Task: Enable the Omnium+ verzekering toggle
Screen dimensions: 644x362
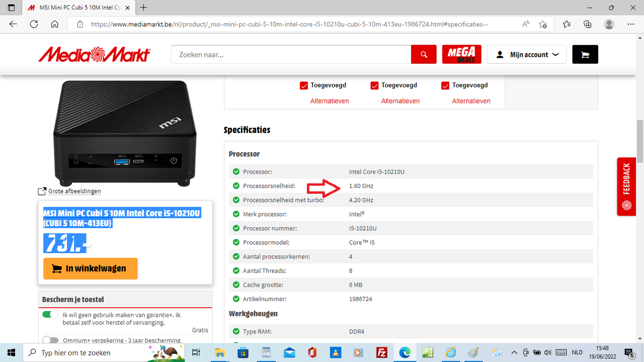Action: (50, 340)
